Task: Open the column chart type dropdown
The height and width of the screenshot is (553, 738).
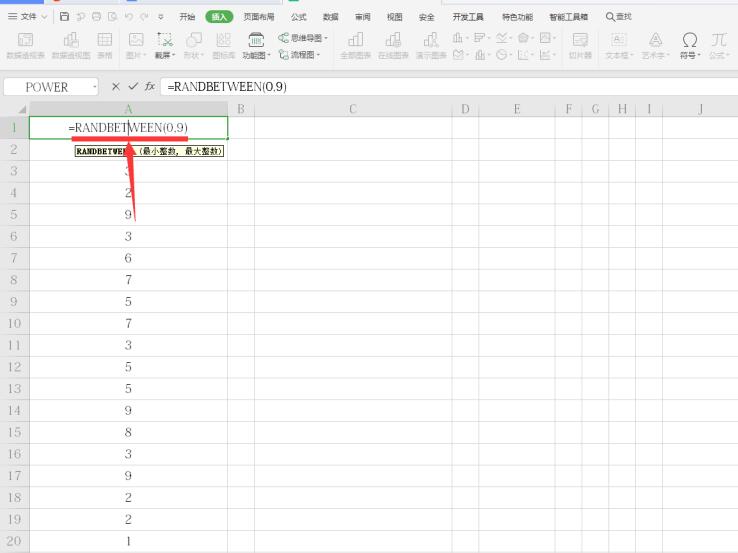Action: pyautogui.click(x=460, y=38)
